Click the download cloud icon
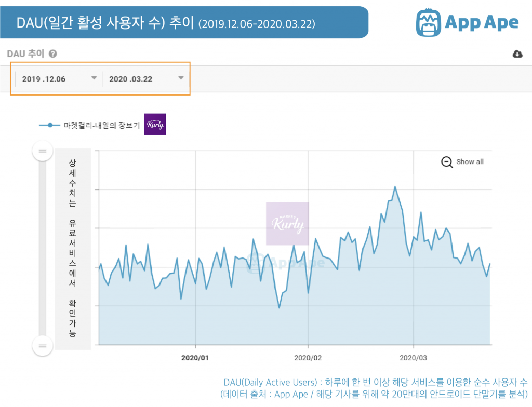 click(517, 53)
